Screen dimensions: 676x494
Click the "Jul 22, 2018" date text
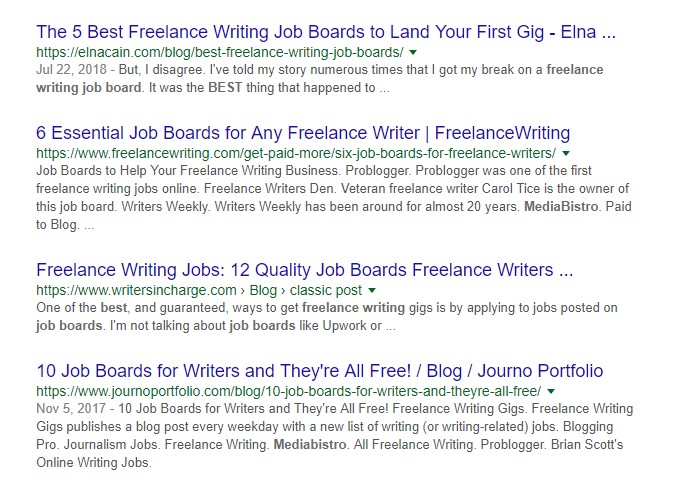71,70
